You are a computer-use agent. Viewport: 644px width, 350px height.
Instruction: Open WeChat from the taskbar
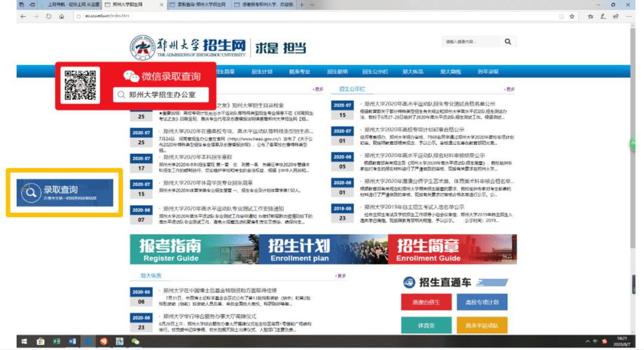point(135,342)
